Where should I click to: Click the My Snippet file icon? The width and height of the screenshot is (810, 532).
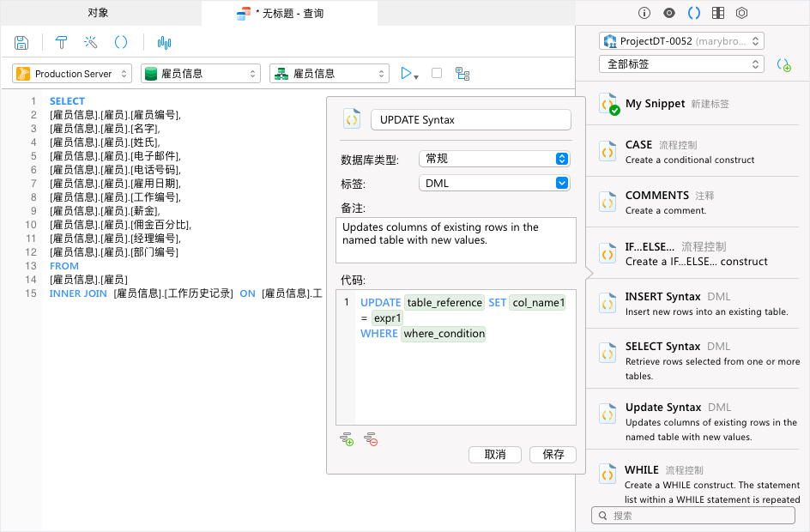click(x=608, y=103)
